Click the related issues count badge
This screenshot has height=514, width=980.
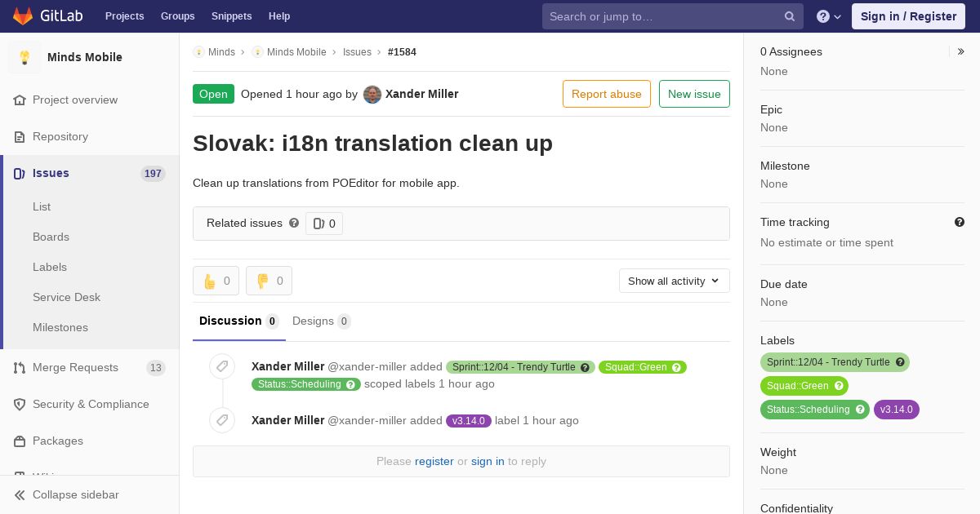[324, 224]
